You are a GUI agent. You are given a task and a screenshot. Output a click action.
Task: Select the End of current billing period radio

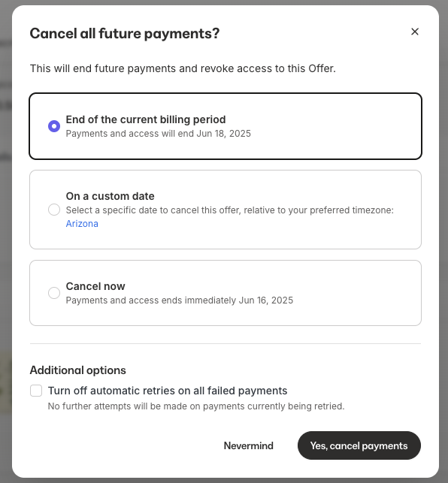pos(54,126)
